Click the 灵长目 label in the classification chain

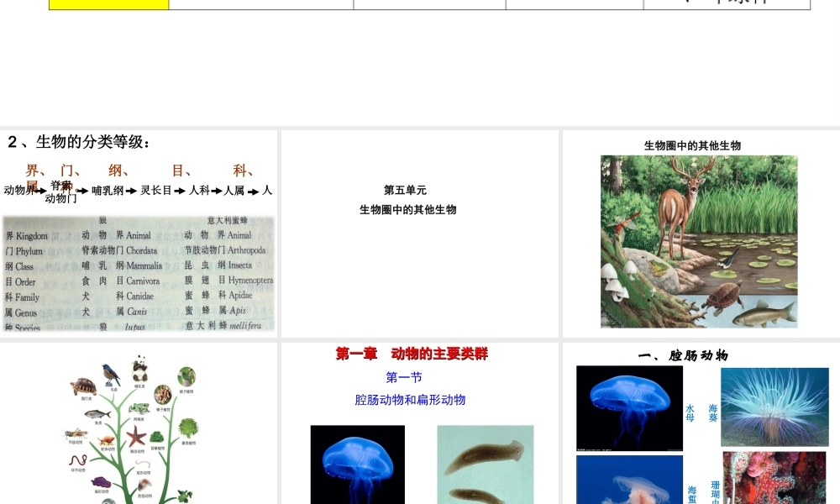click(x=156, y=191)
